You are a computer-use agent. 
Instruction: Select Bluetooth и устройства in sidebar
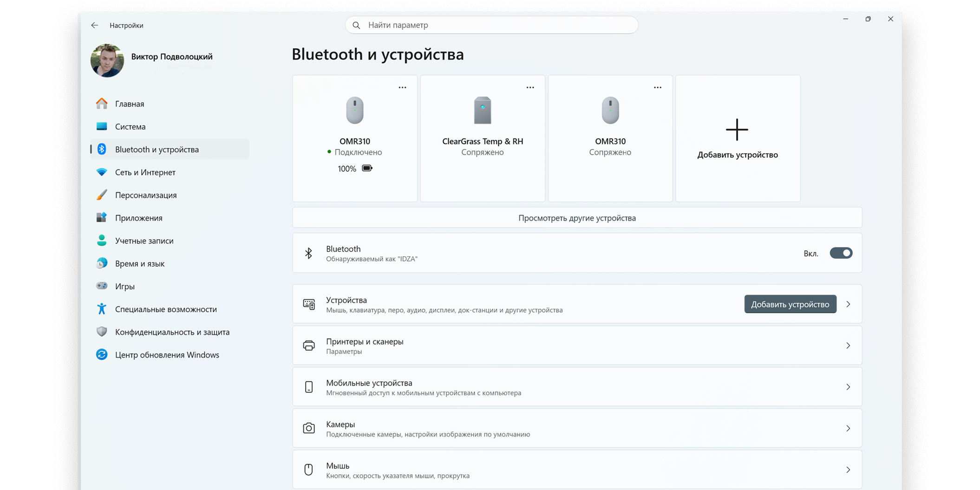[170, 149]
